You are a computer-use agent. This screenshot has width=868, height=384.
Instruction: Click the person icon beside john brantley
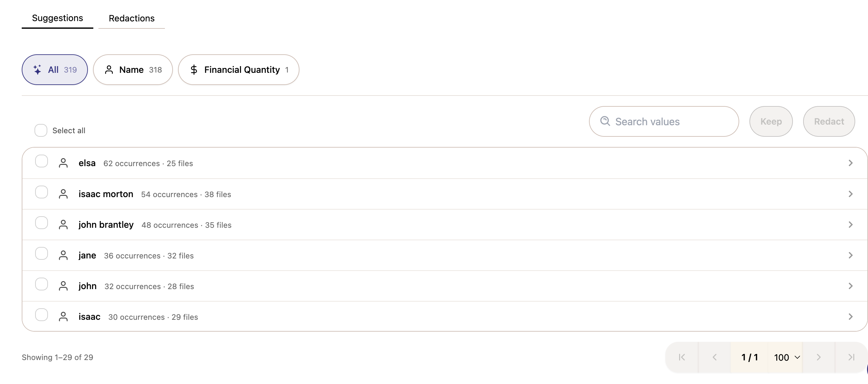(63, 225)
